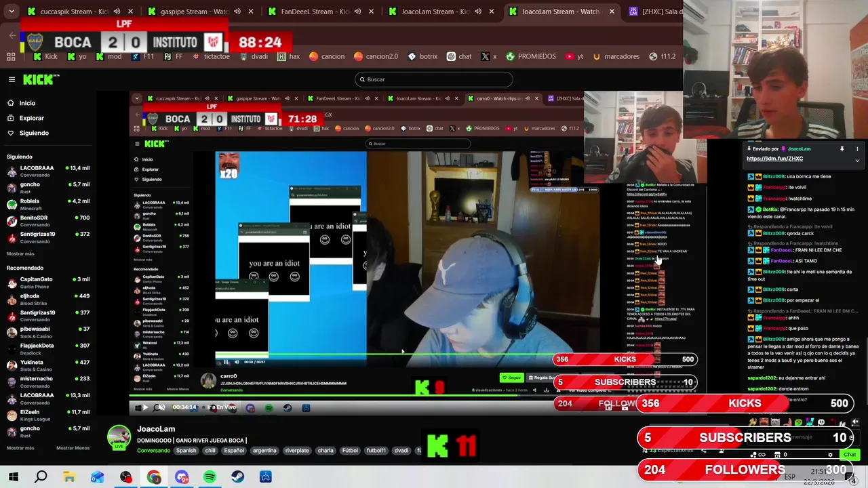Screen dimensions: 868x488
Task: Open the X bookmark
Action: pyautogui.click(x=489, y=56)
